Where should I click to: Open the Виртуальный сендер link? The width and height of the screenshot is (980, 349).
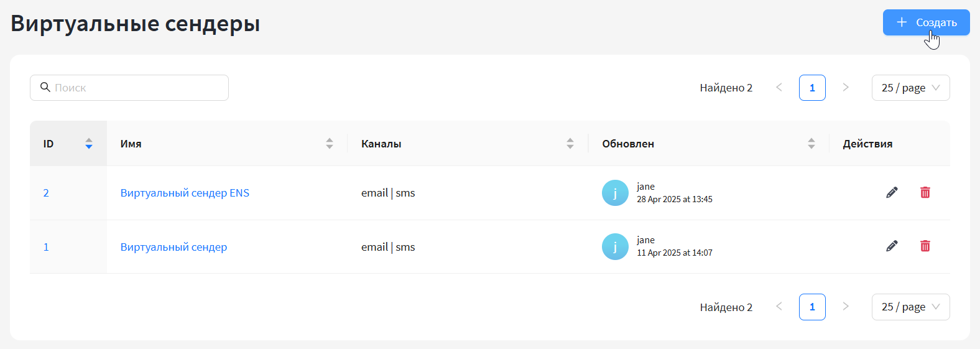[x=173, y=247]
